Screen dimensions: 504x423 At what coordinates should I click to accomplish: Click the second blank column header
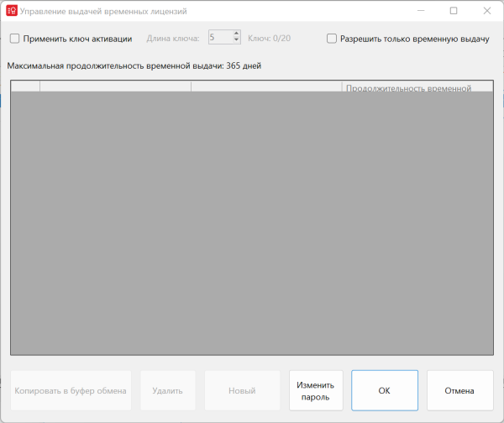tap(115, 86)
